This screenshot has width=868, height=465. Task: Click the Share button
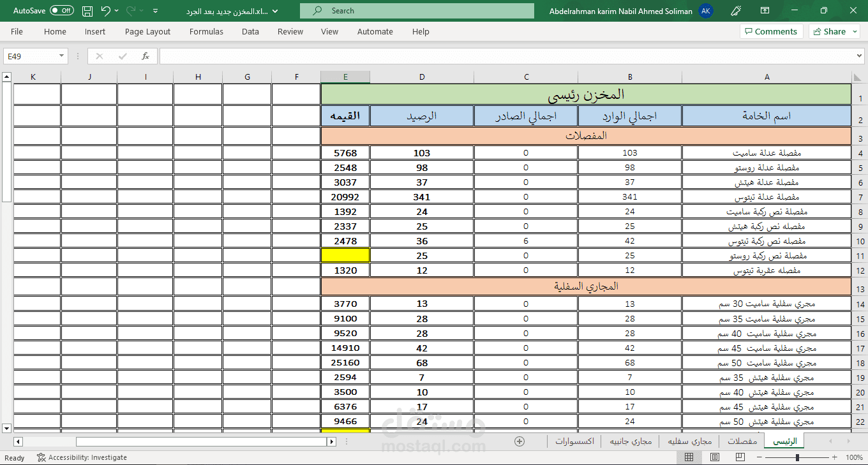(828, 31)
